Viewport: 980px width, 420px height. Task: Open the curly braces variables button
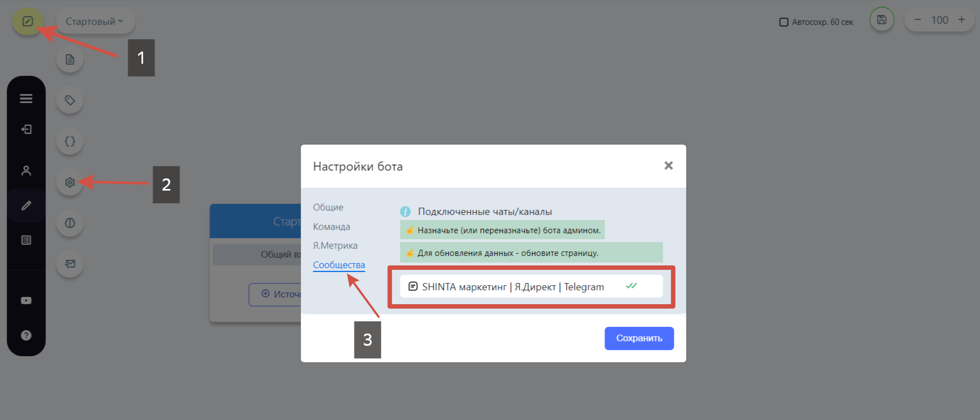(x=70, y=141)
